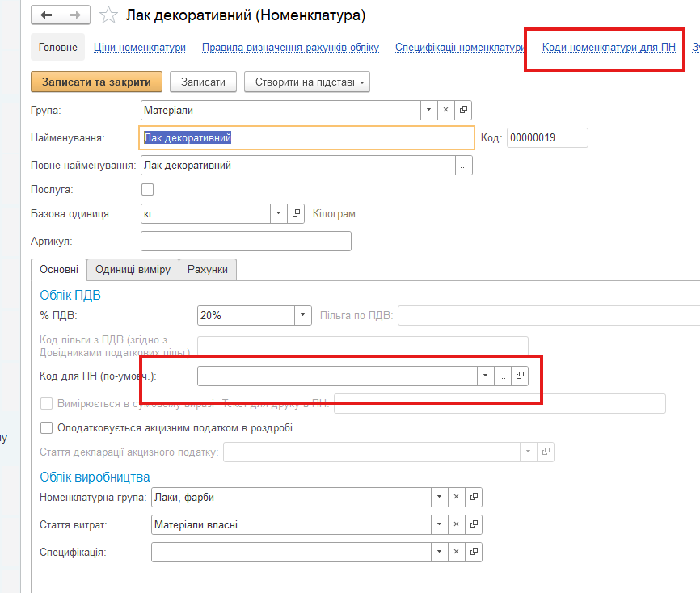Open the Коди номенклатури для ПН link
The height and width of the screenshot is (593, 700).
point(609,48)
